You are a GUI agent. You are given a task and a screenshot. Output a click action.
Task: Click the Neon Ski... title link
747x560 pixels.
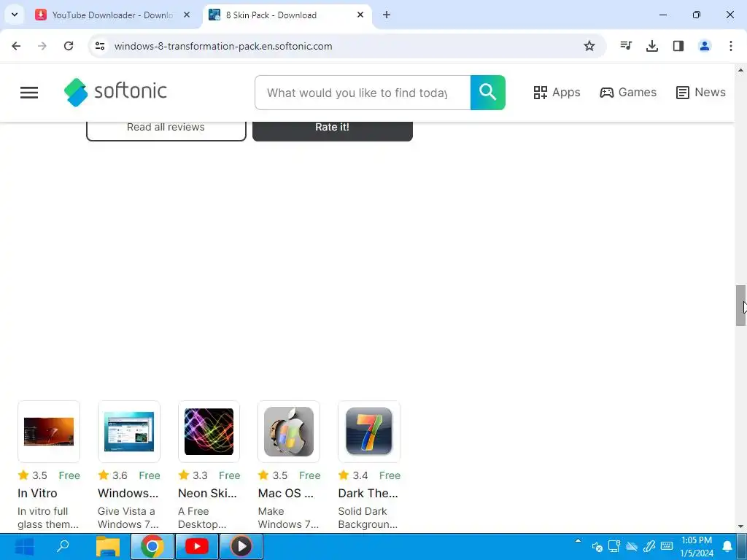pos(207,494)
